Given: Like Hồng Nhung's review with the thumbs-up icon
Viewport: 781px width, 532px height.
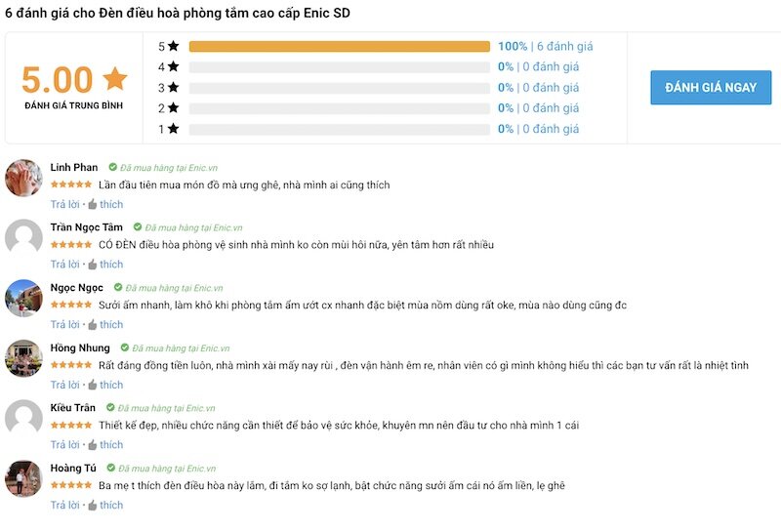Looking at the screenshot, I should pyautogui.click(x=93, y=385).
